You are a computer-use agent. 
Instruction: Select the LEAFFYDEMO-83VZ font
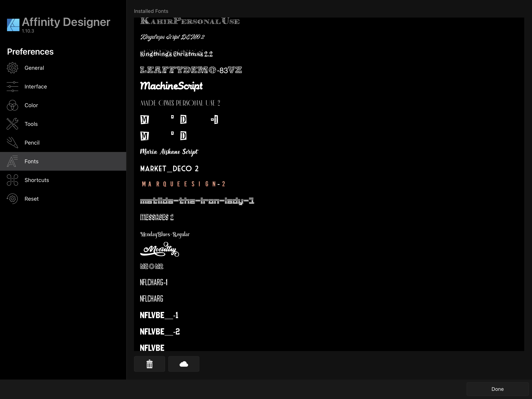pyautogui.click(x=191, y=70)
